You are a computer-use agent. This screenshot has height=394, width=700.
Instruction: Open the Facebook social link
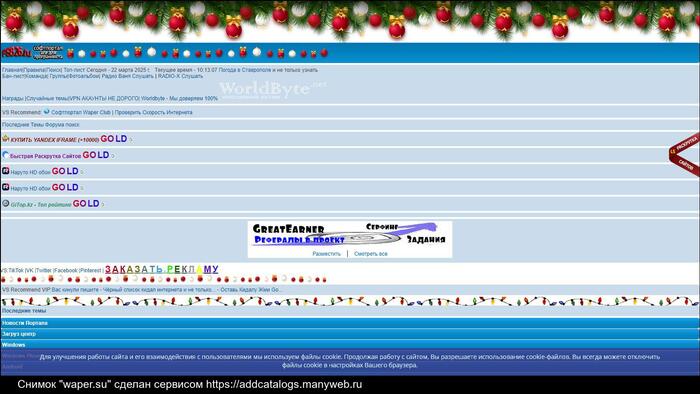click(66, 270)
